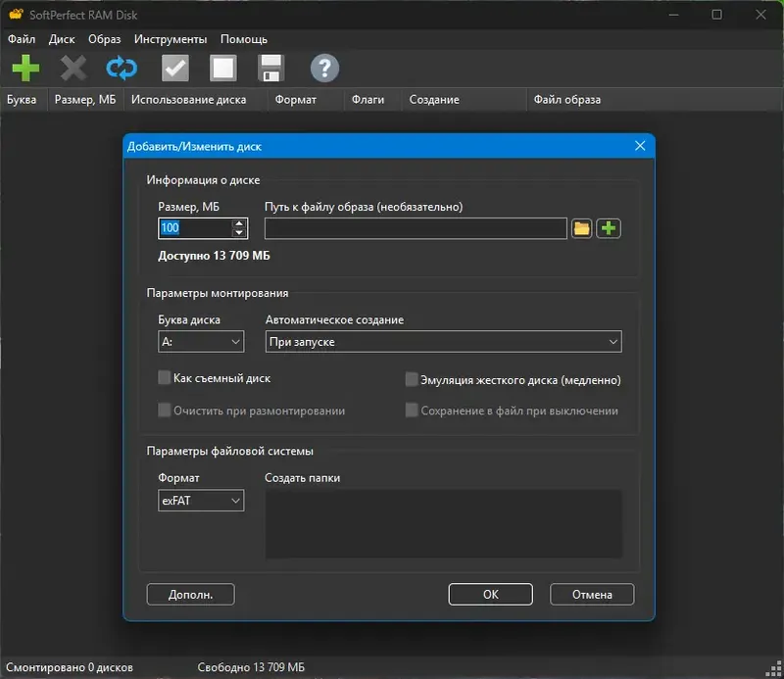Toggle Сохранение в файл при выключении checkbox
Image resolution: width=784 pixels, height=679 pixels.
[x=411, y=410]
